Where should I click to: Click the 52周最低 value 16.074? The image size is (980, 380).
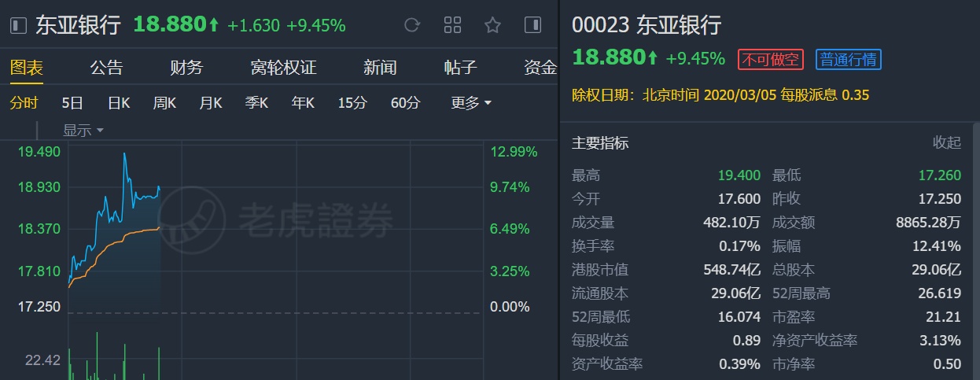tap(739, 317)
